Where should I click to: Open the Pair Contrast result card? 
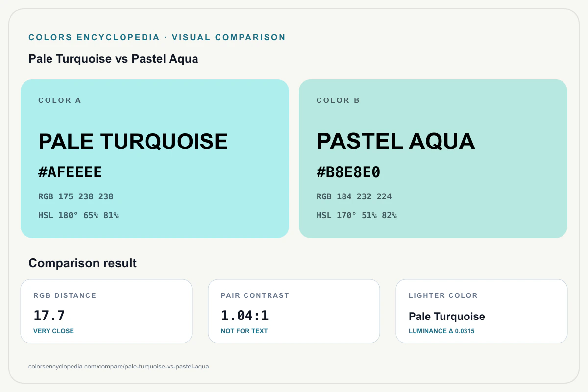[x=294, y=311]
